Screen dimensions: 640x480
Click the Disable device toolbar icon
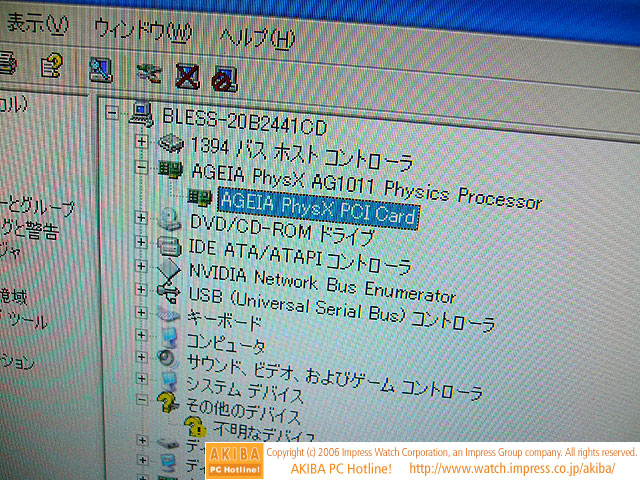224,76
